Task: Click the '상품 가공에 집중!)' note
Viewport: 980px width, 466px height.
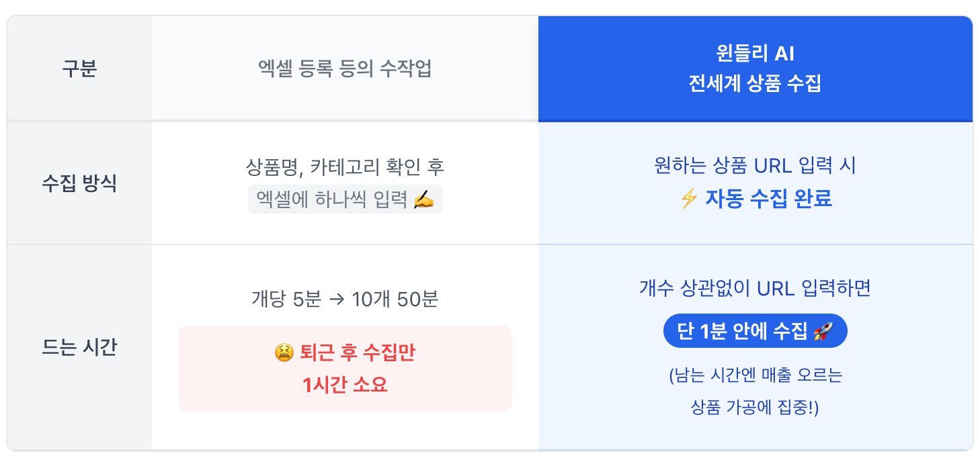Action: (756, 408)
